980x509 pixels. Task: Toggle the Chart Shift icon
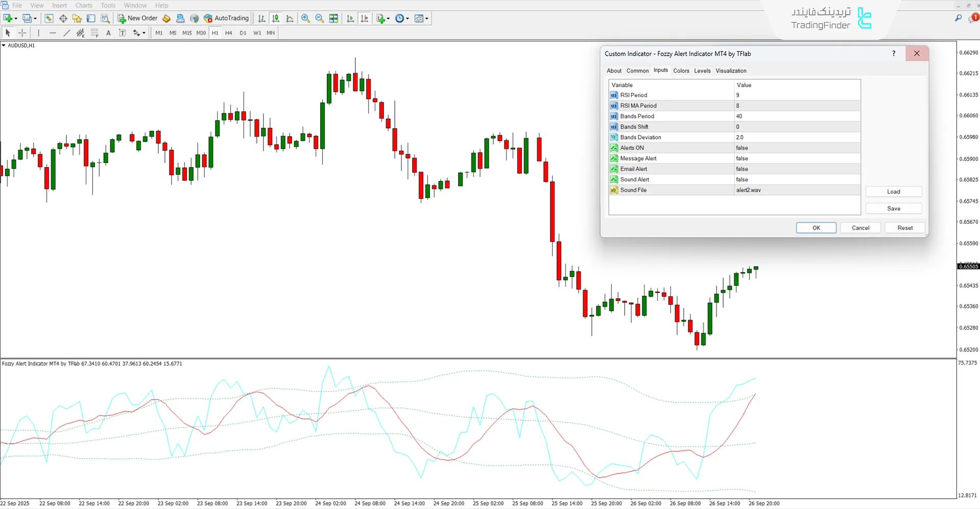[x=365, y=18]
